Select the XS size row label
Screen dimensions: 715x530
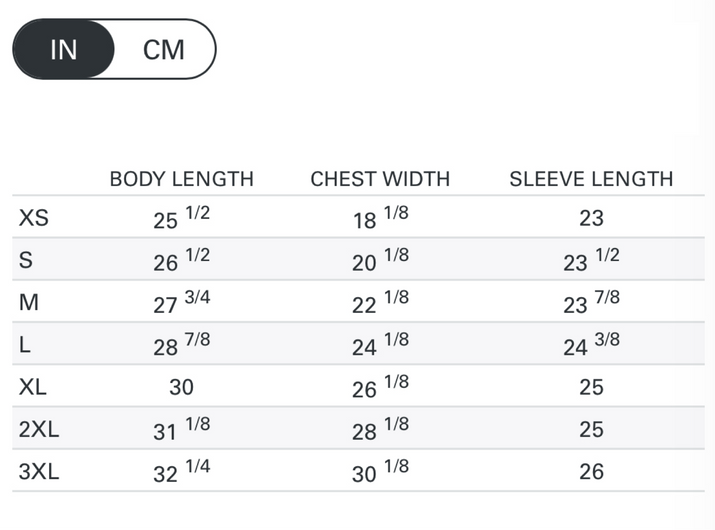[x=33, y=218]
